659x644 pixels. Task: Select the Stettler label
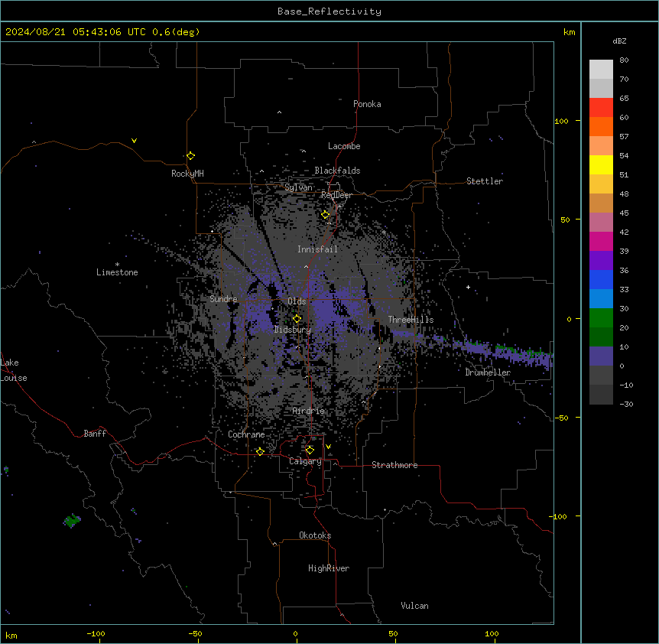(484, 181)
